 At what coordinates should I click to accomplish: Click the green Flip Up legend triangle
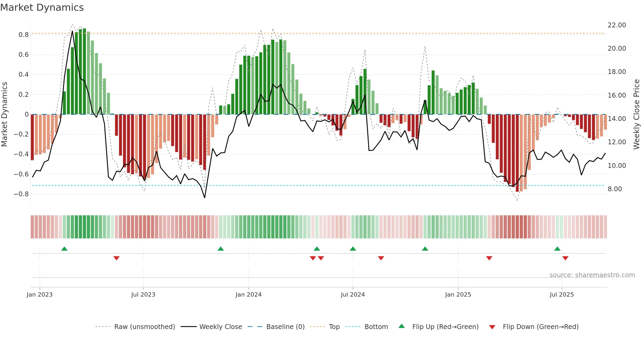point(402,326)
